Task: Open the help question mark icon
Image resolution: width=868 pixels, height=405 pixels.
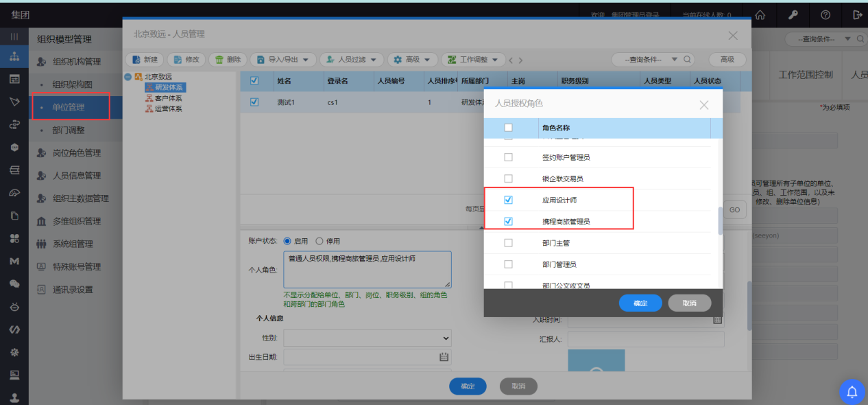Action: [x=825, y=14]
